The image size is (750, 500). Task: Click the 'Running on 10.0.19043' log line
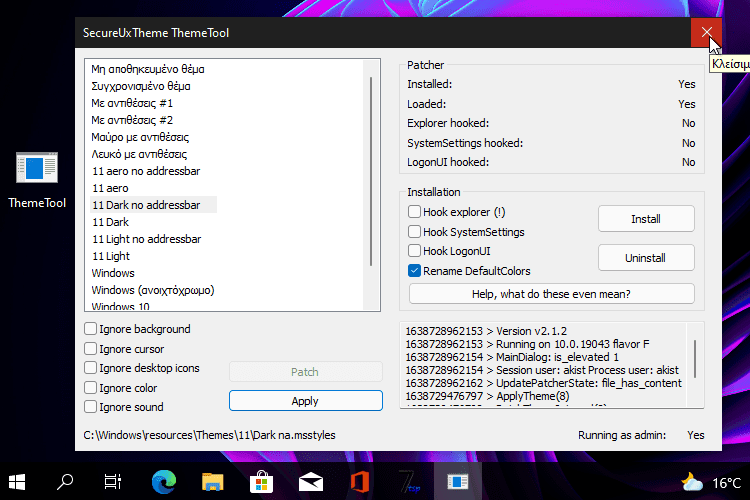527,344
